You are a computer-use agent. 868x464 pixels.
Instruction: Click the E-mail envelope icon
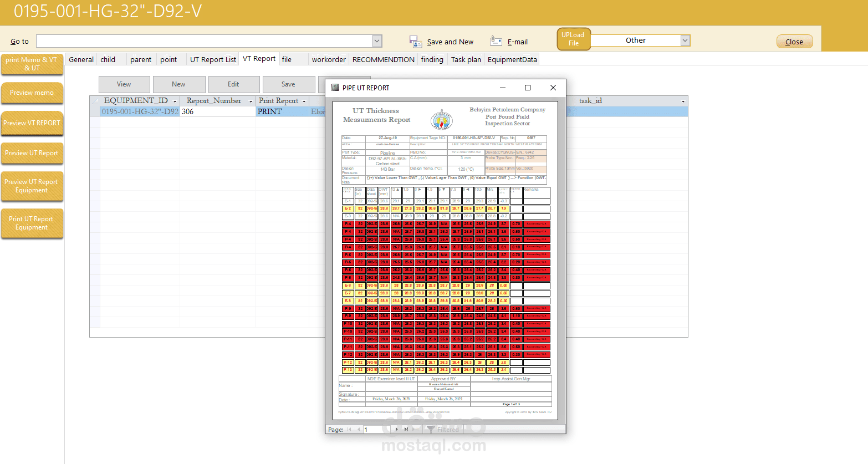[496, 40]
